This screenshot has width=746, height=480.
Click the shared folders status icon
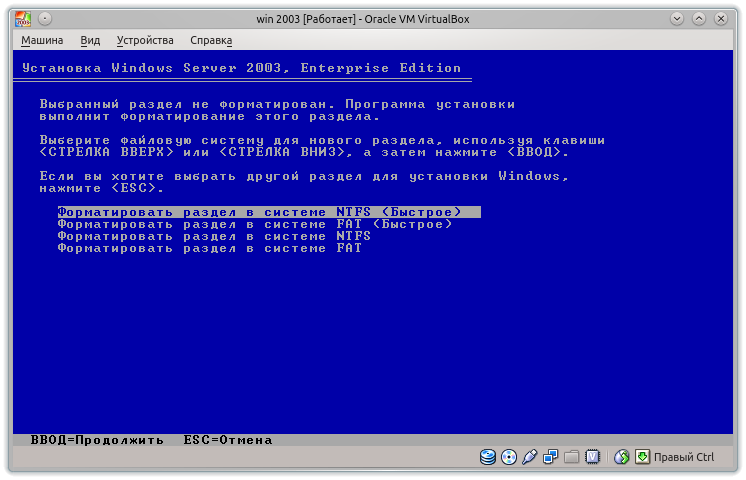click(x=571, y=457)
